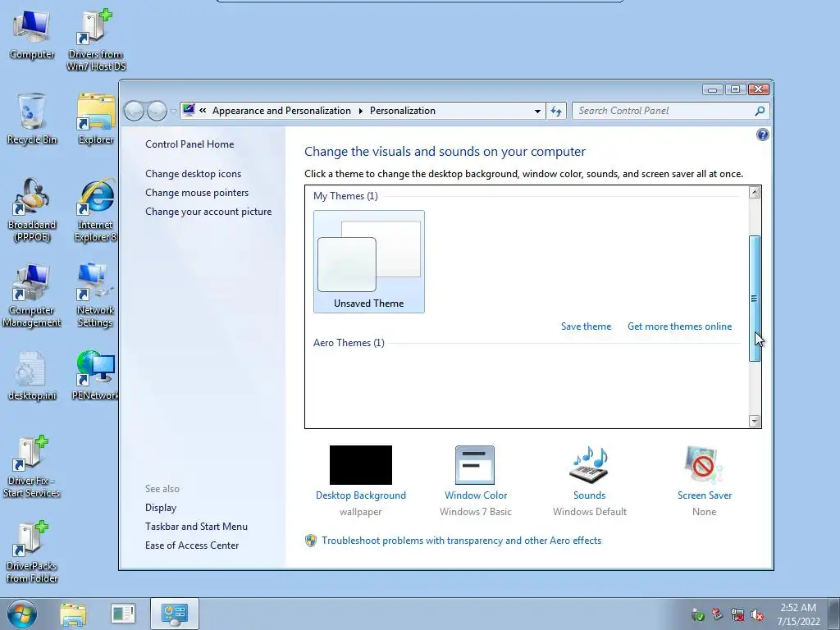
Task: Open the second pinned taskbar program
Action: pyautogui.click(x=123, y=614)
